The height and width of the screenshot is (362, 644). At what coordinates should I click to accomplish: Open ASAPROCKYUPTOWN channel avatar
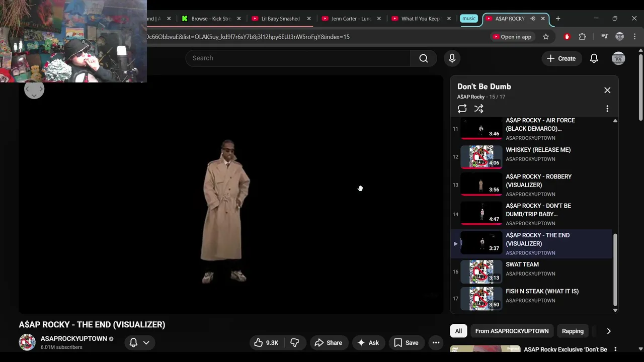(x=27, y=342)
